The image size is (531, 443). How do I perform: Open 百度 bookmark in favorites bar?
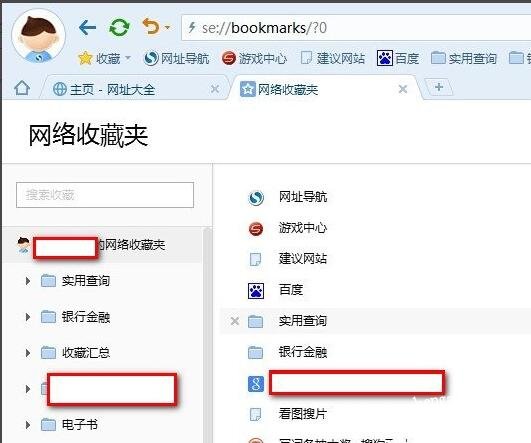[x=398, y=58]
